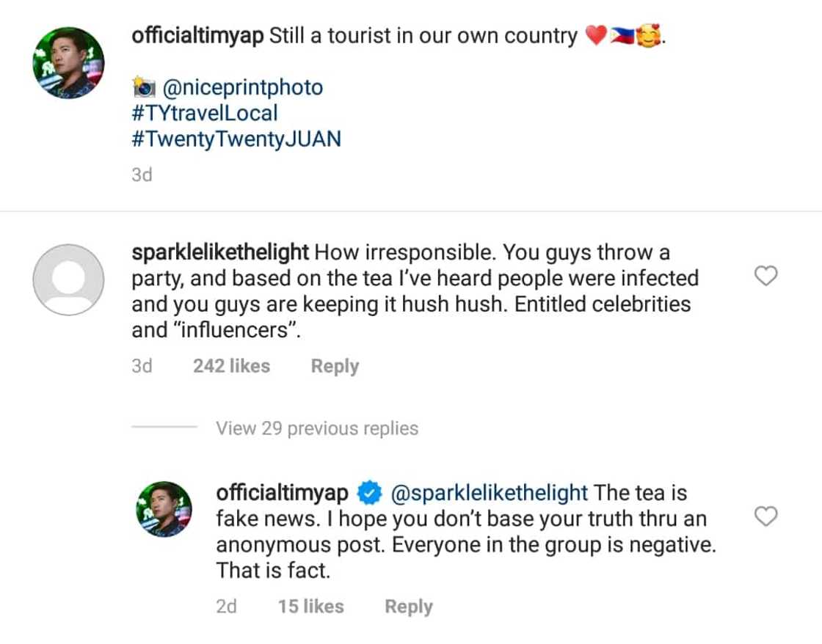Open the sparklelikethelight username on the comment
Image resolution: width=822 pixels, height=644 pixels.
(x=220, y=253)
